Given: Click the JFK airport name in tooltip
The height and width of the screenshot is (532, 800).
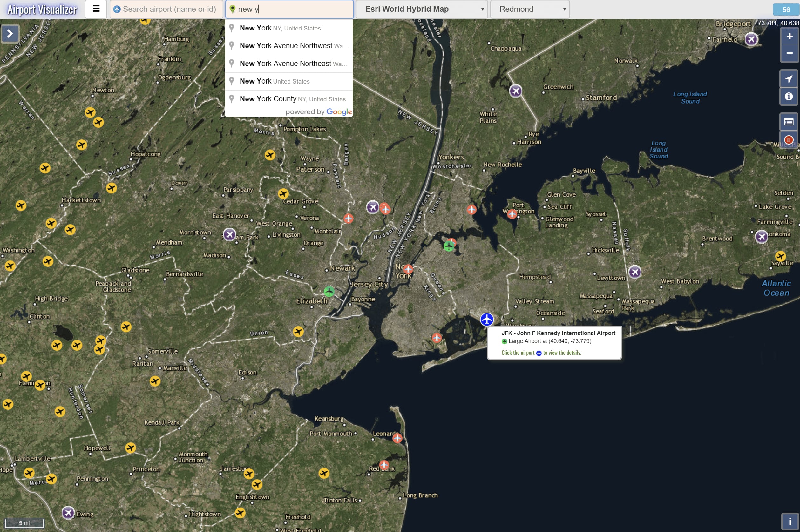Looking at the screenshot, I should [x=558, y=333].
